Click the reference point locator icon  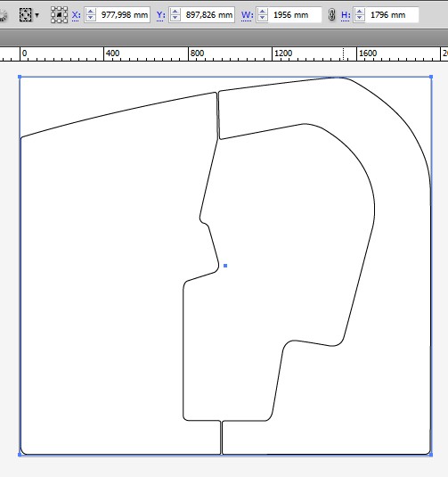pyautogui.click(x=59, y=14)
